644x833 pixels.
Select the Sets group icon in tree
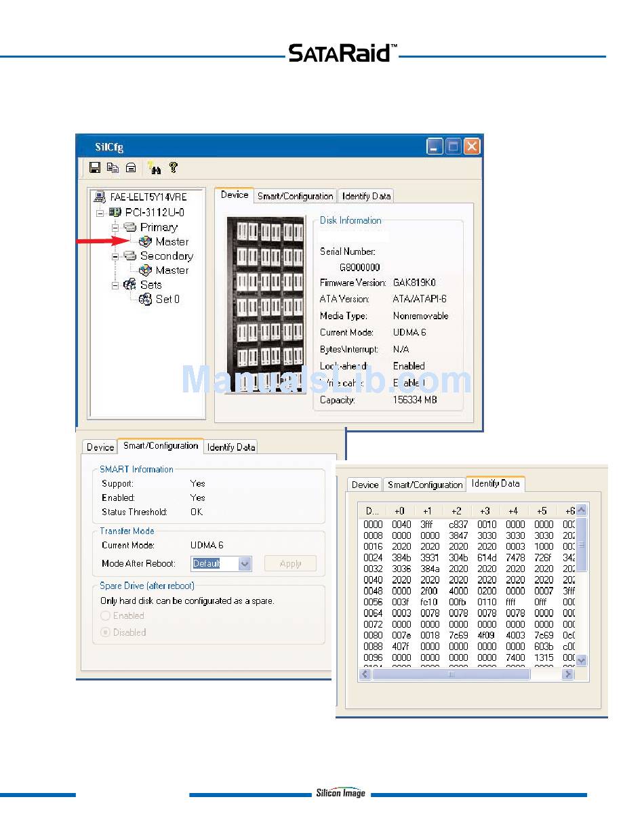pos(130,285)
